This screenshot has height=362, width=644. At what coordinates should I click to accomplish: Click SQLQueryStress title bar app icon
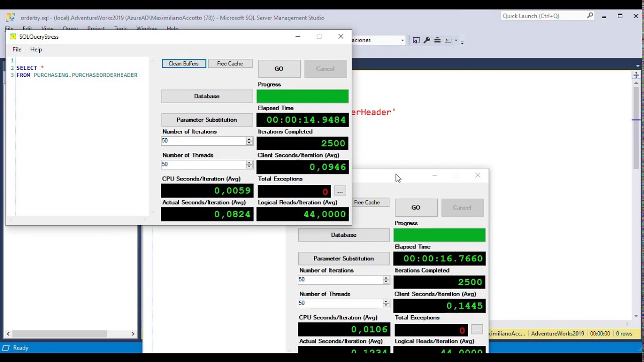(x=13, y=37)
